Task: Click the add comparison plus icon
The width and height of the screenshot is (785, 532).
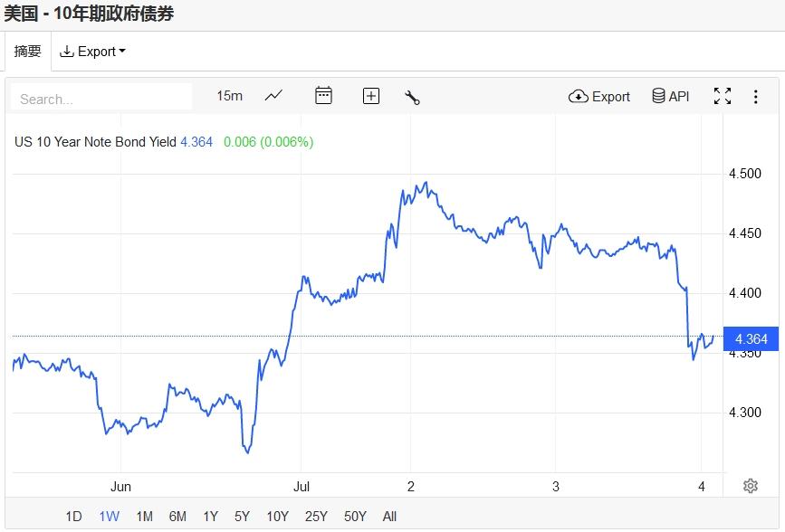Action: [x=371, y=96]
